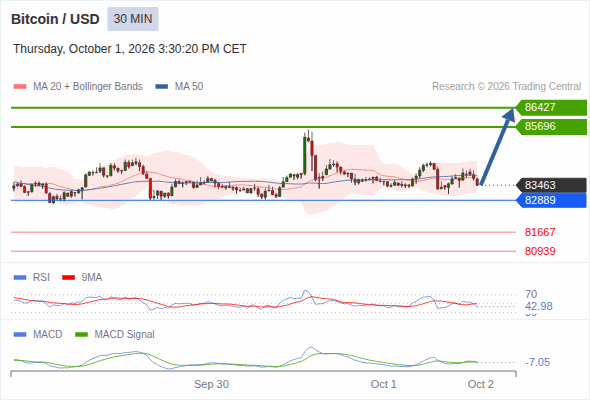The height and width of the screenshot is (400, 590).
Task: Click the MACD Signal legend label
Action: (125, 334)
